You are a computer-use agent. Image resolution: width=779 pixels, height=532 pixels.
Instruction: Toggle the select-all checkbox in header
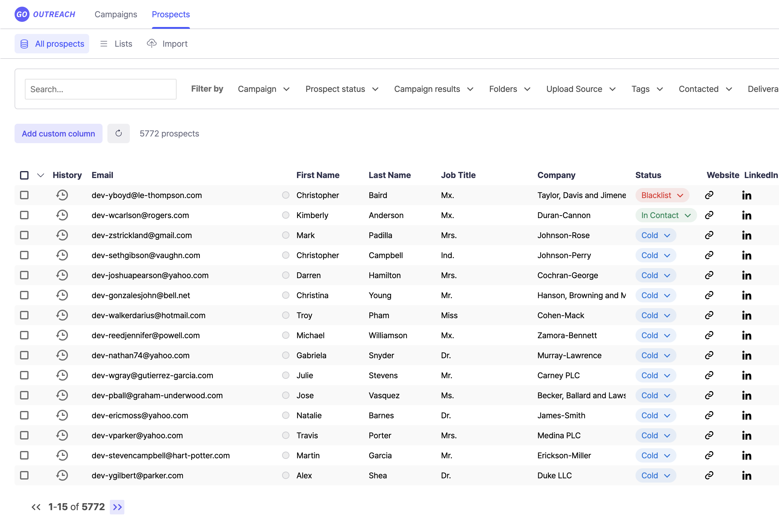[x=24, y=175]
